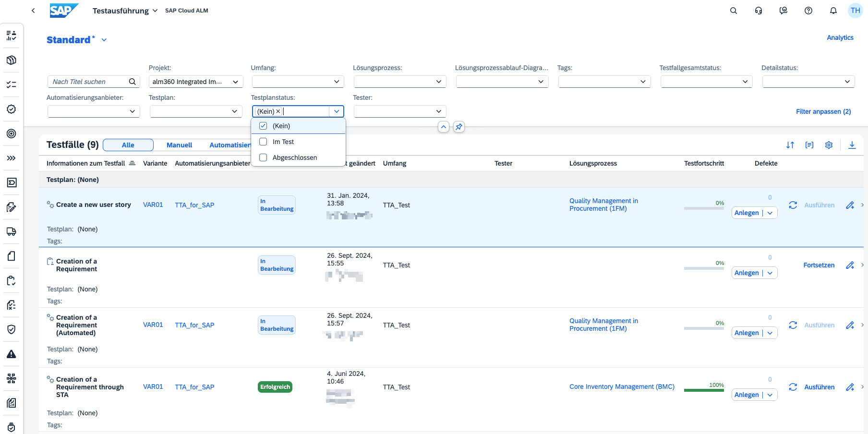The height and width of the screenshot is (434, 868).
Task: Check the Im Test checkbox option
Action: (263, 142)
